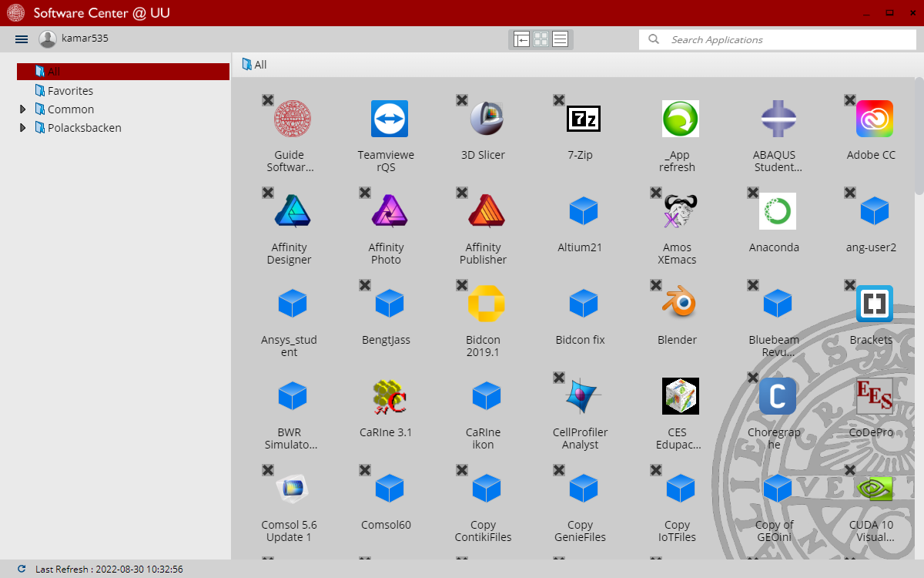Select the All category in sidebar
The width and height of the screenshot is (924, 578).
123,72
